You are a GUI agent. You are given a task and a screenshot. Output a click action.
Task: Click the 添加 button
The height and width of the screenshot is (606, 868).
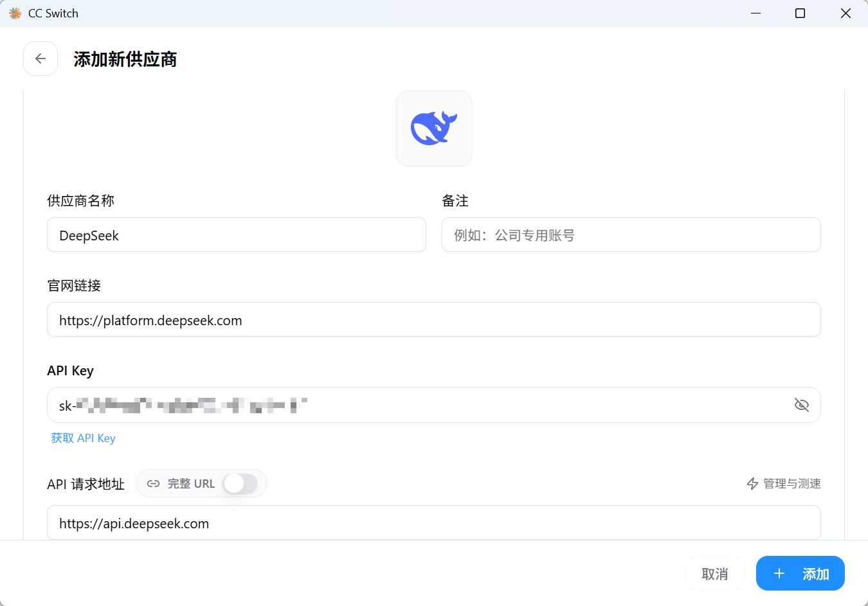[800, 573]
